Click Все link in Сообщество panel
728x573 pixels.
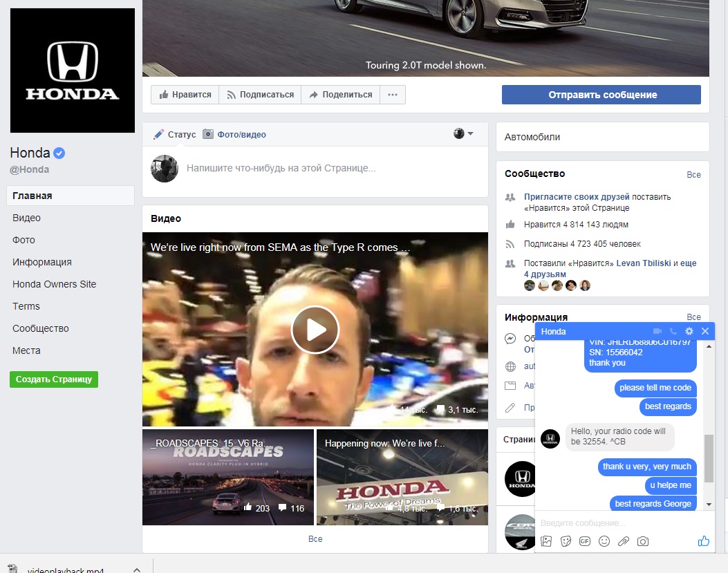(693, 175)
